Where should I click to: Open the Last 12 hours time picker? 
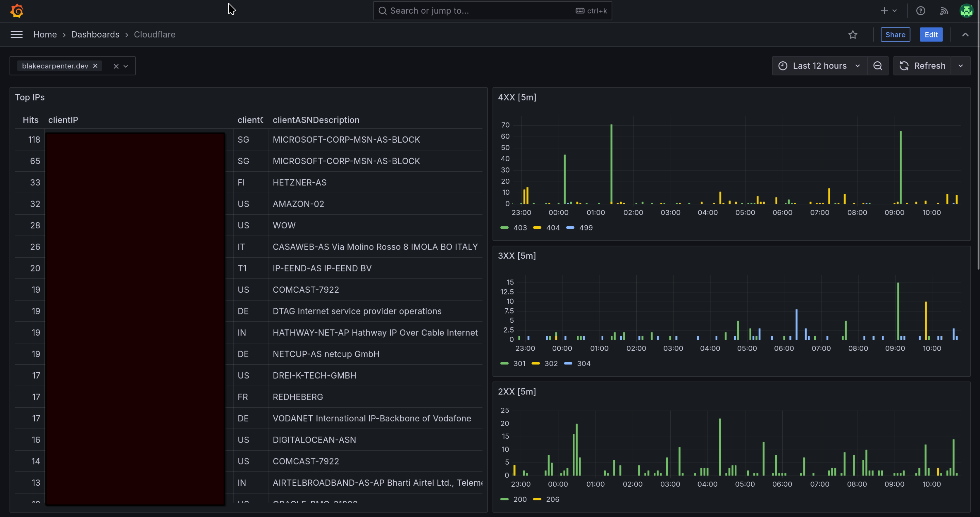(819, 66)
